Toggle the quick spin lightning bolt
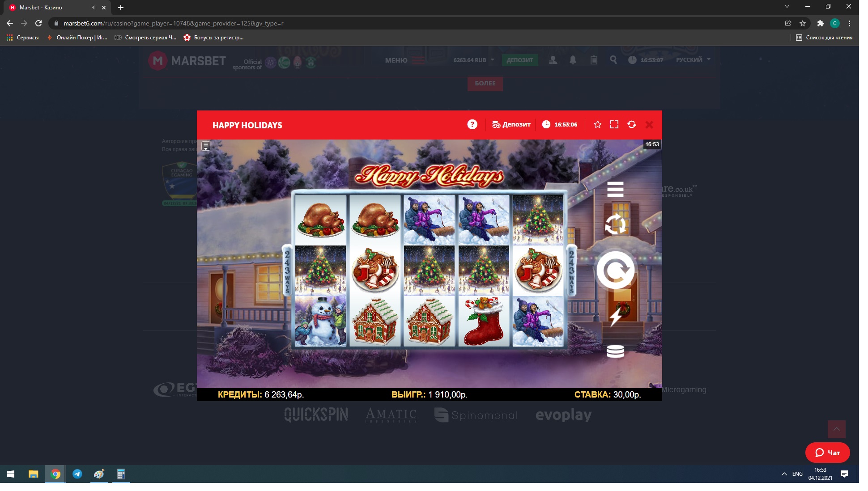868x491 pixels. (x=615, y=317)
